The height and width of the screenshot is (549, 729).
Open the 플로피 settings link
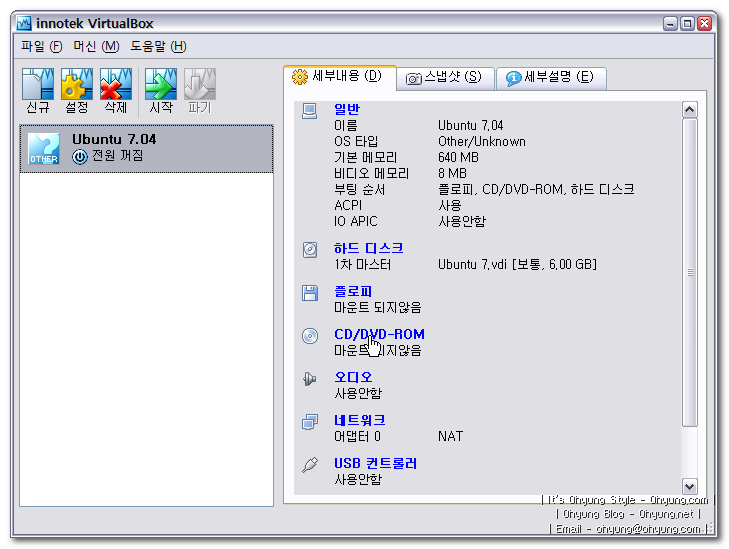[x=353, y=291]
